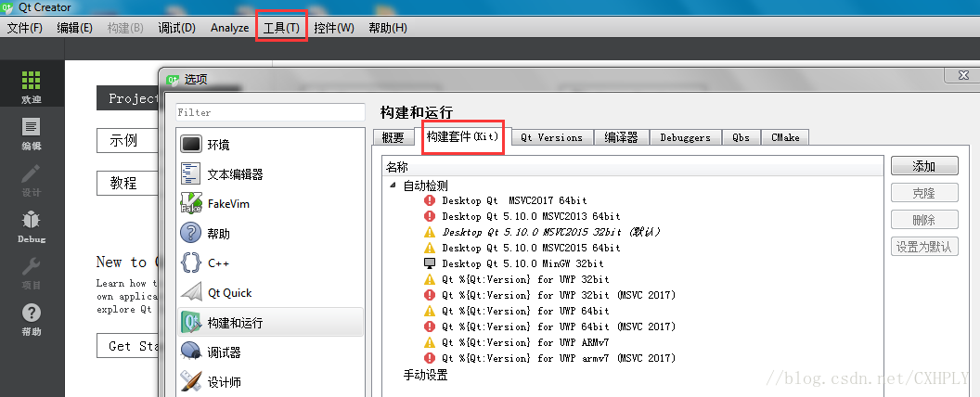Click the 添加 button
This screenshot has height=397, width=980.
pos(924,166)
